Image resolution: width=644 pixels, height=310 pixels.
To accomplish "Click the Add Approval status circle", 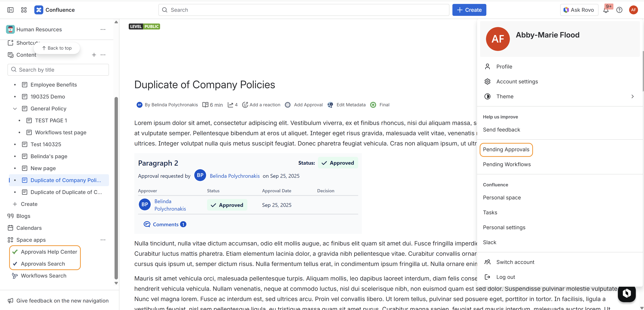I will [288, 105].
